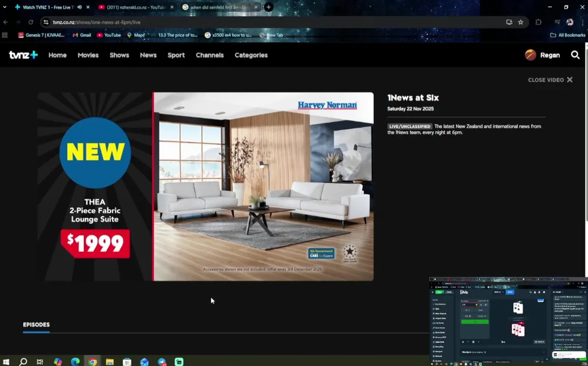Screen dimensions: 588x366
Task: Open the Gmail bookmark
Action: [82, 35]
